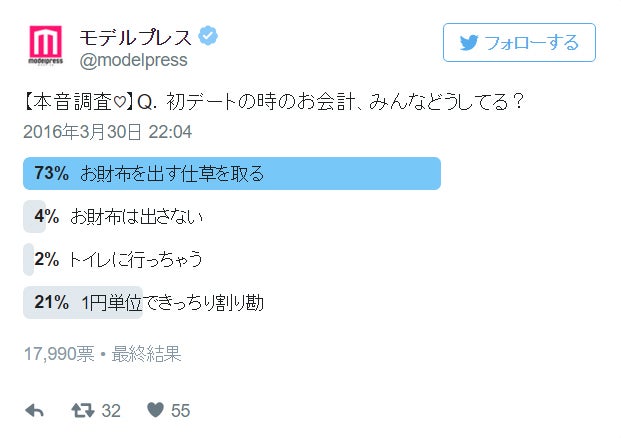Select the 4% お財布は出さない poll option
The image size is (621, 438).
[130, 216]
